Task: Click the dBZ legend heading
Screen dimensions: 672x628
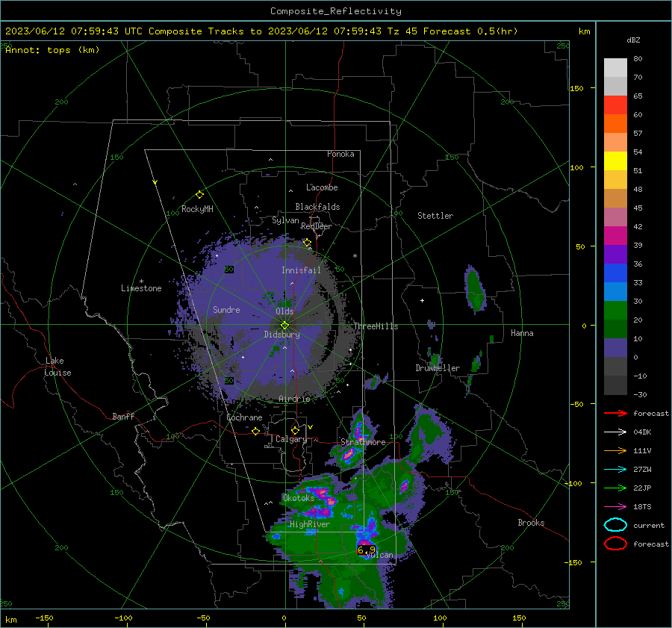Action: pos(633,40)
